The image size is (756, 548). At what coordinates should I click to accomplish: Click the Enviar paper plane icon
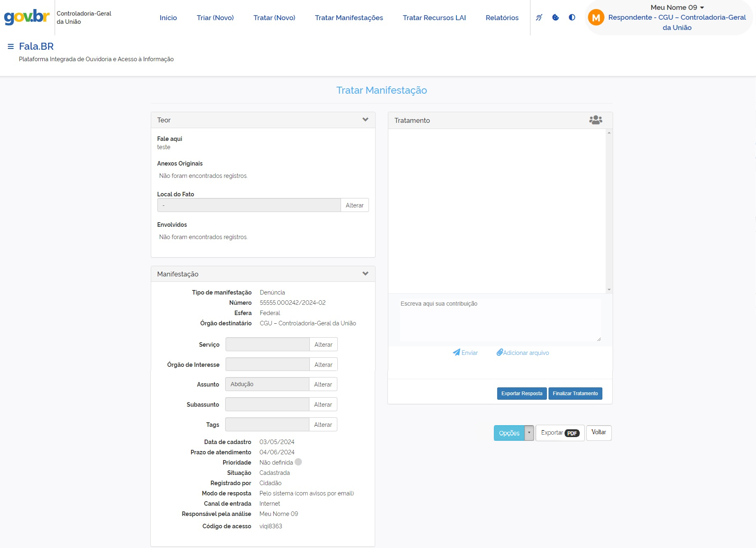pos(456,352)
